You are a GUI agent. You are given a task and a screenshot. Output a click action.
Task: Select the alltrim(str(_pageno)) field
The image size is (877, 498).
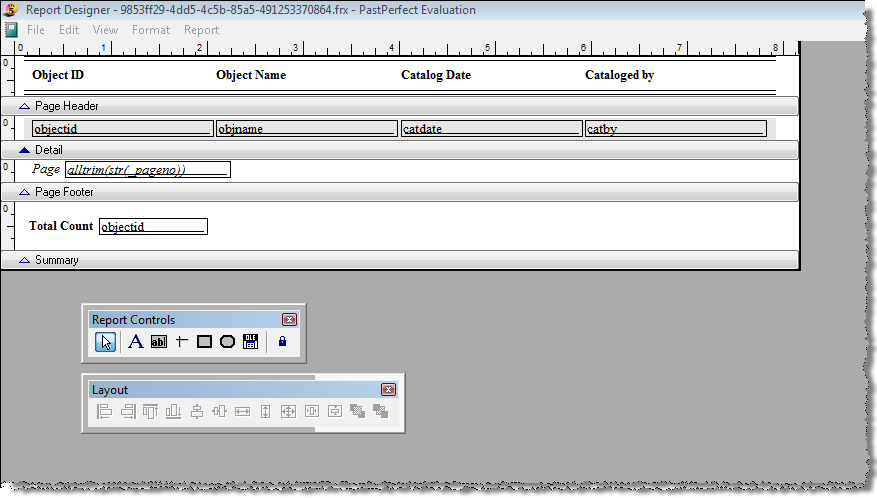[148, 170]
